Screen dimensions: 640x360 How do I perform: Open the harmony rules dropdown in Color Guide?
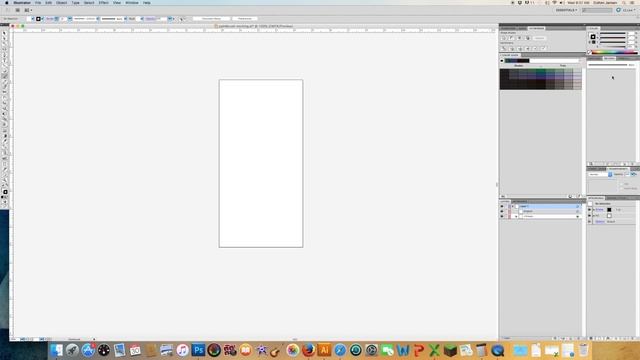tap(581, 61)
